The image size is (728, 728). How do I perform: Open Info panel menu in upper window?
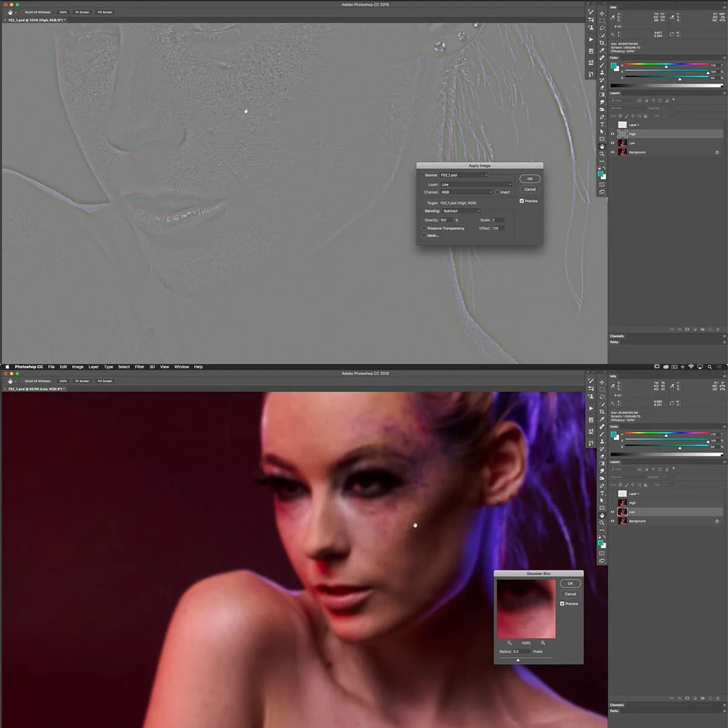coord(724,7)
